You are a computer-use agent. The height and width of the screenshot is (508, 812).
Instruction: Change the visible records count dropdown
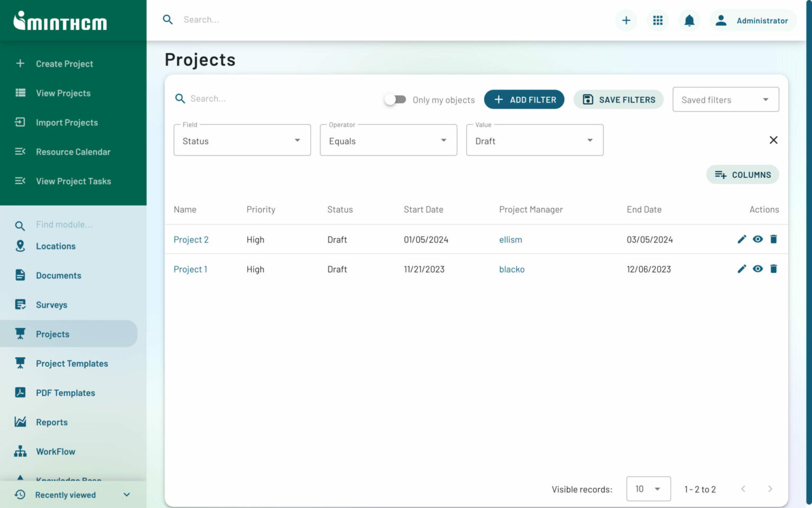click(648, 488)
